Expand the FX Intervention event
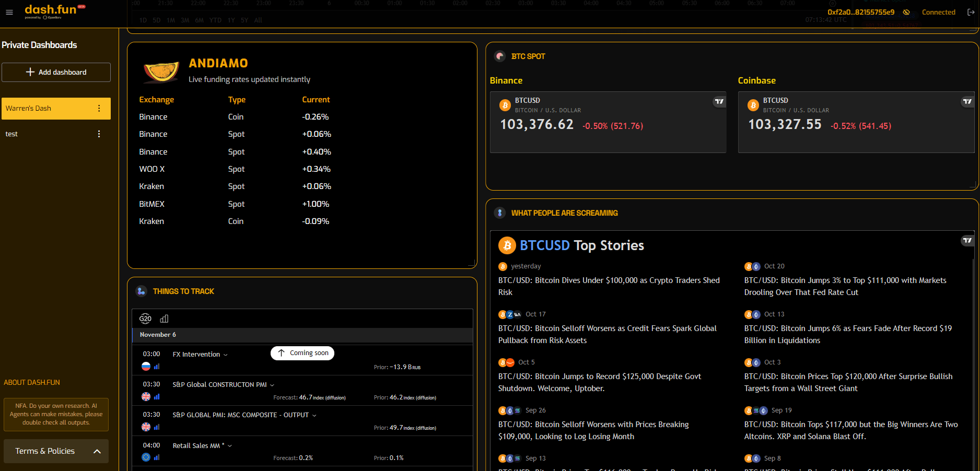 (200, 355)
